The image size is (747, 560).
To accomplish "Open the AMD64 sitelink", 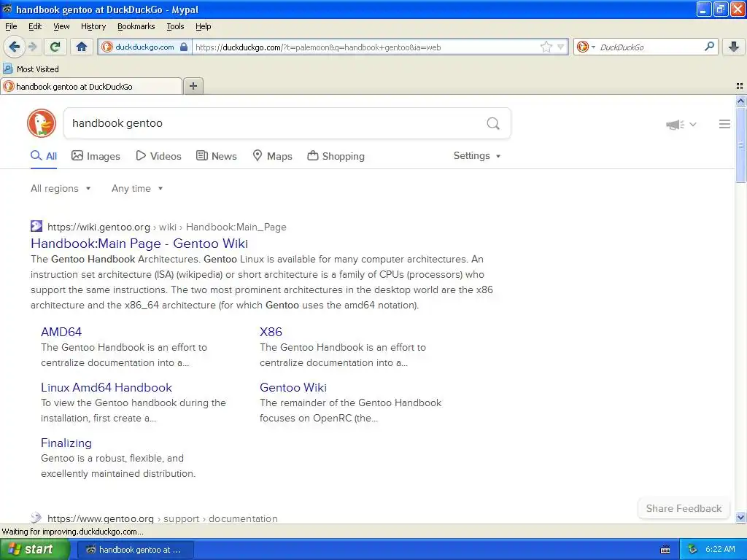I will [x=61, y=332].
